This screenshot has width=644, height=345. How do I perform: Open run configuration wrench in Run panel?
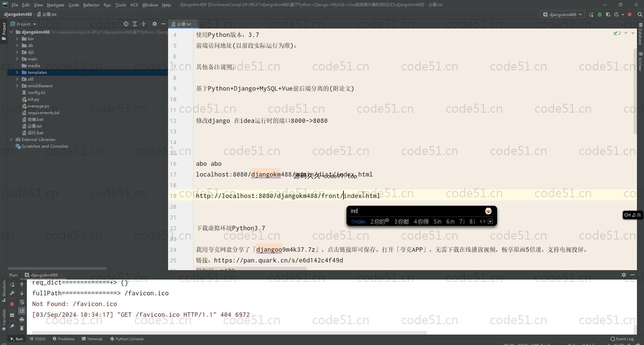(12, 293)
